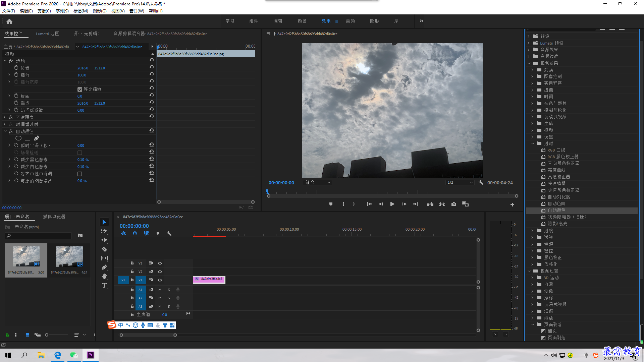
Task: Add marker in program monitor
Action: [331, 204]
